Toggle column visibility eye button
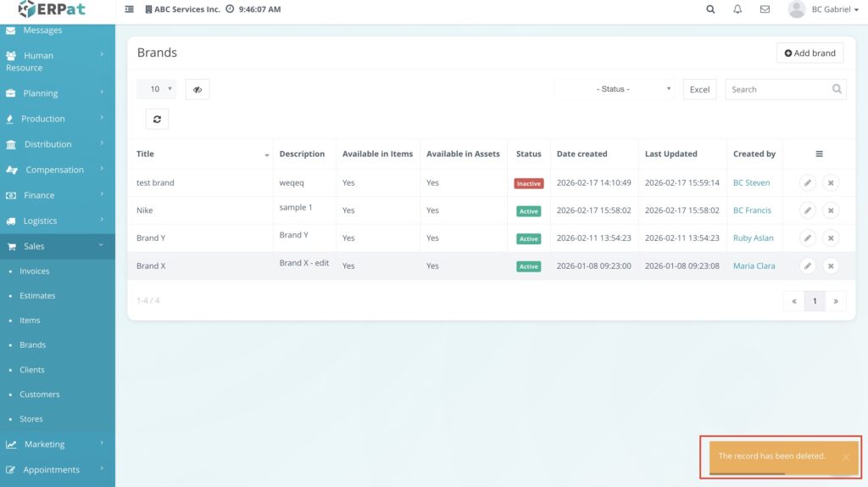The width and height of the screenshot is (868, 487). click(x=197, y=89)
